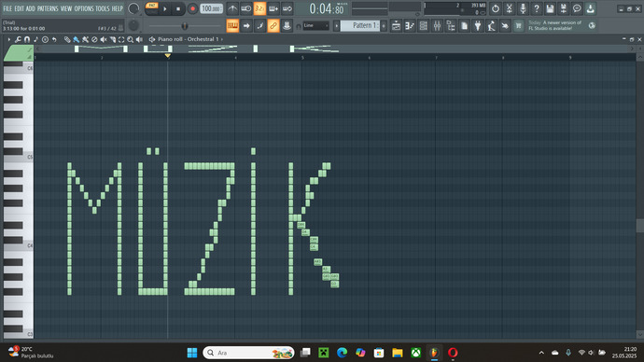Open the shopping cart store icon
Image resolution: width=644 pixels, height=362 pixels.
518,26
